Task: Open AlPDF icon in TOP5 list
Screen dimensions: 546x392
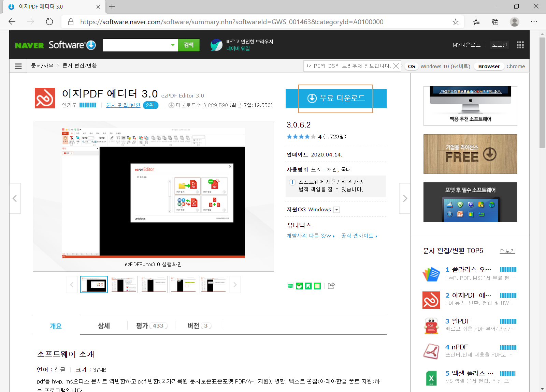Action: coord(431,326)
